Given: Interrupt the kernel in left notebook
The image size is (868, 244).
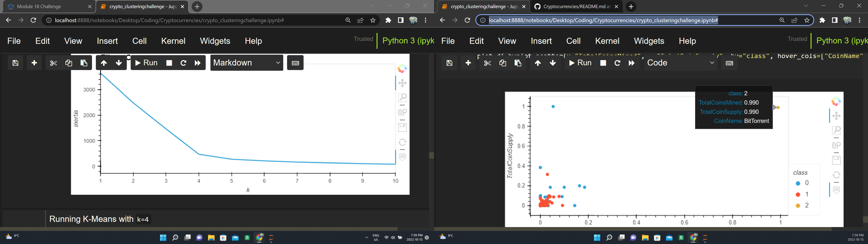Looking at the screenshot, I should tap(169, 63).
